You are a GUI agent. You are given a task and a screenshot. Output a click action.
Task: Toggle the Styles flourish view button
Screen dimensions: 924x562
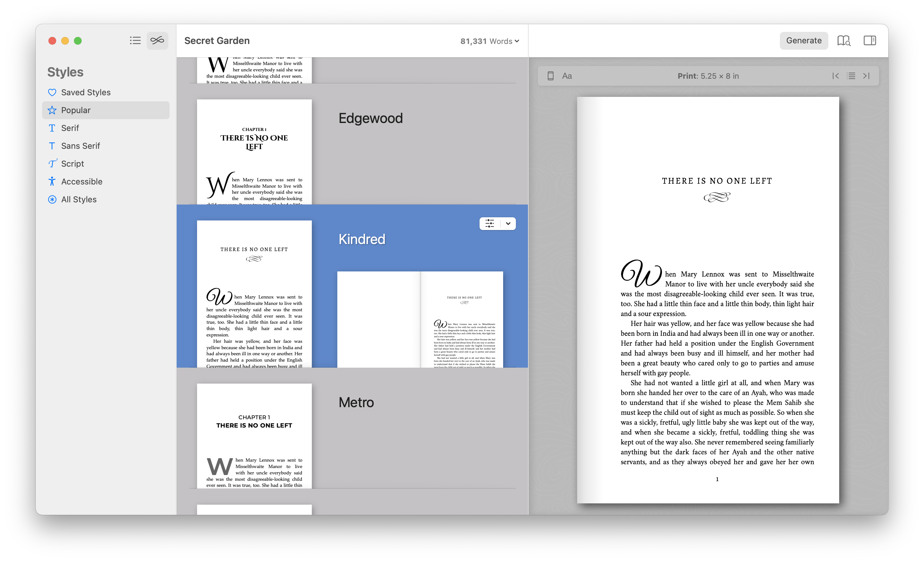click(157, 40)
